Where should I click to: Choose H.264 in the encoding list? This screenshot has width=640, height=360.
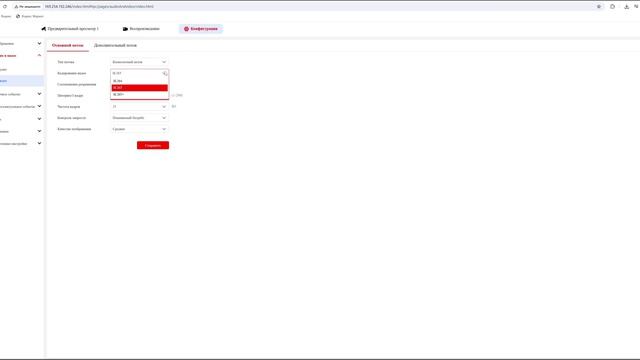click(140, 81)
